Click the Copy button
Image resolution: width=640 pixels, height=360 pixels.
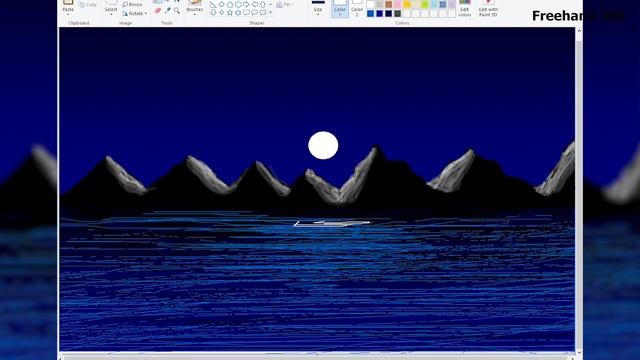(x=88, y=4)
